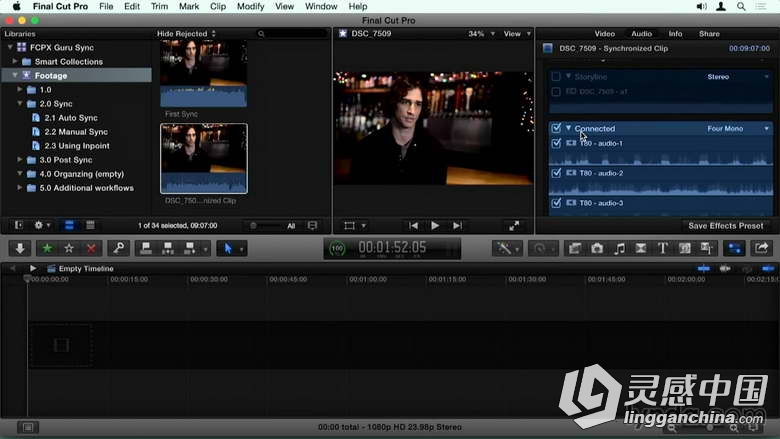The width and height of the screenshot is (780, 439).
Task: Enter full screen playback in viewer
Action: pyautogui.click(x=514, y=226)
